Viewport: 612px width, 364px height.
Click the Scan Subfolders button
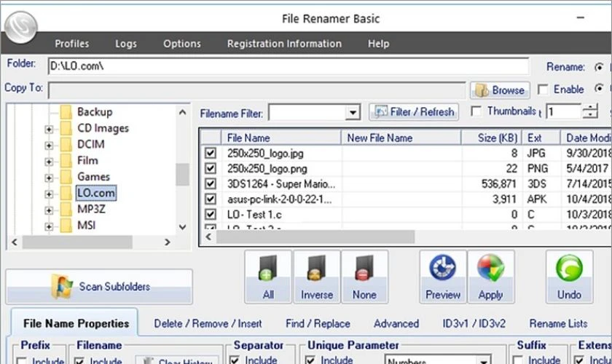click(99, 287)
